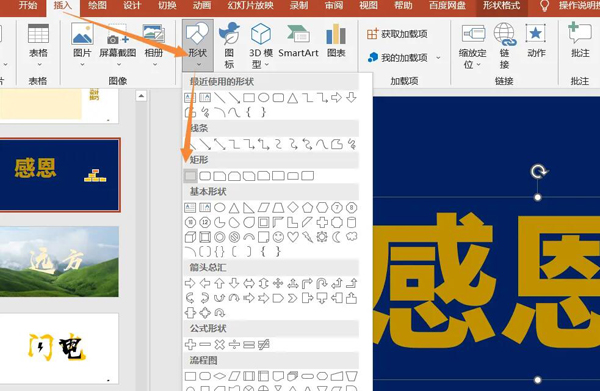
Task: Insert a 链接 hyperlink
Action: [x=504, y=45]
